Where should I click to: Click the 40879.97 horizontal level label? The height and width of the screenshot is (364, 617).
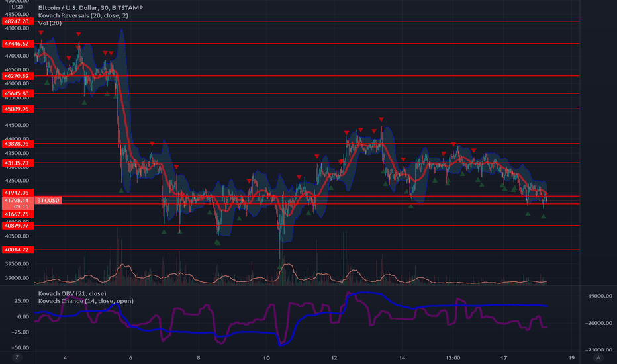pos(17,226)
